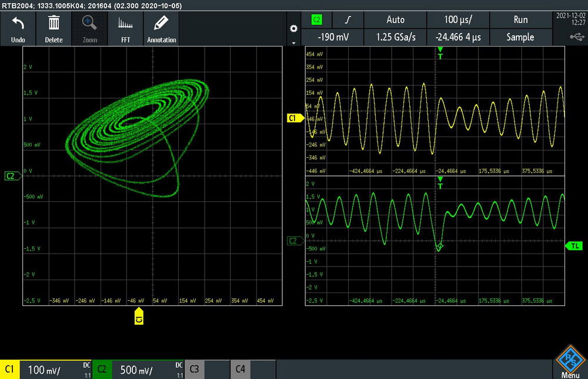588x379 pixels.
Task: Open the FFT spectrum function
Action: 126,29
